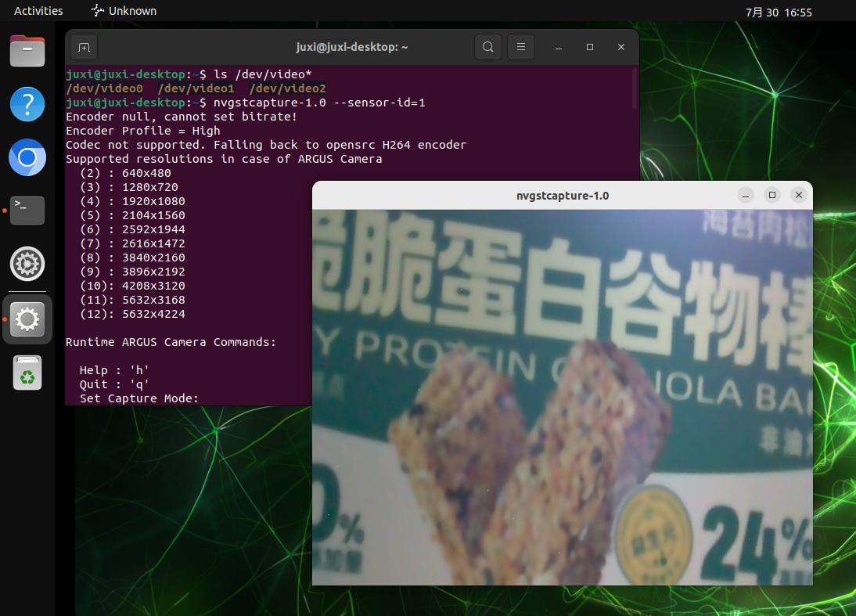Click the terminal title juxi@juxi-desktop: ~
The height and width of the screenshot is (616, 856).
point(352,47)
